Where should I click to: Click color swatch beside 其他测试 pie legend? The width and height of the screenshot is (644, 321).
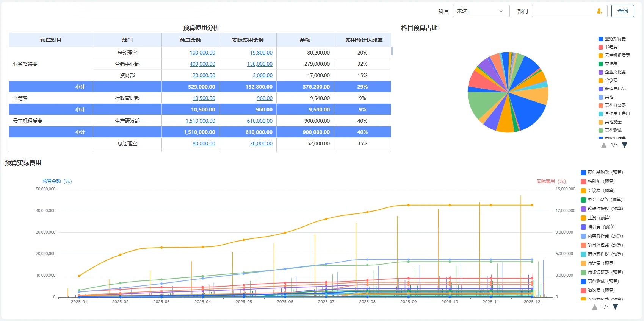click(x=600, y=130)
